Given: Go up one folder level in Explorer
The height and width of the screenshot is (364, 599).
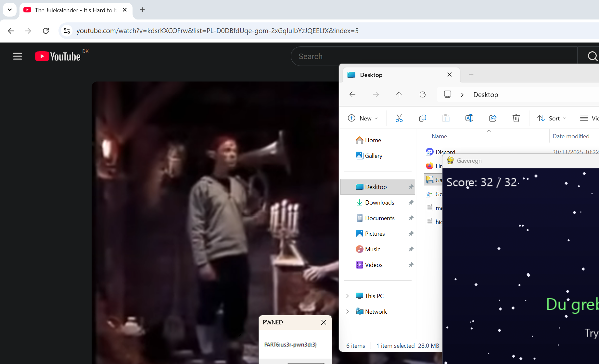Looking at the screenshot, I should 399,94.
